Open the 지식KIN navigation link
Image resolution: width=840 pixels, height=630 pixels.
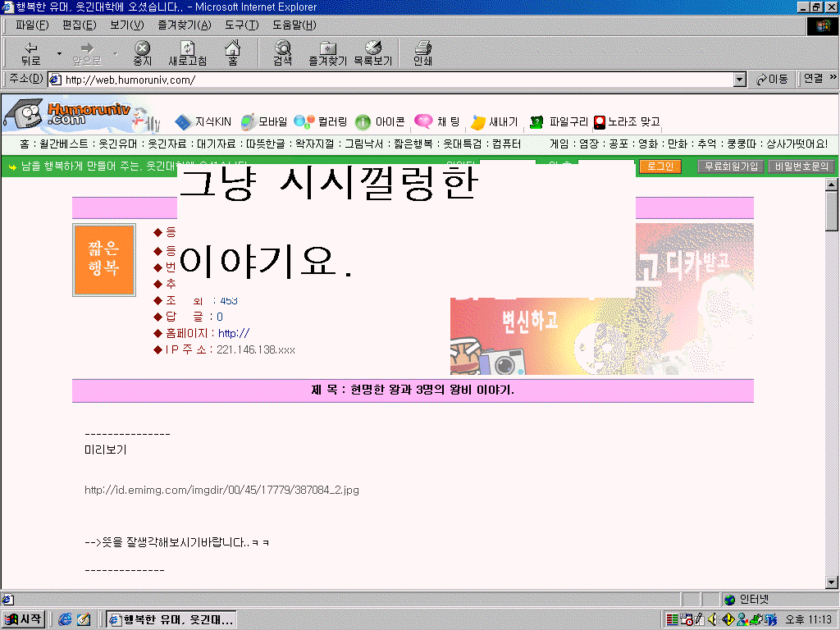tap(203, 122)
